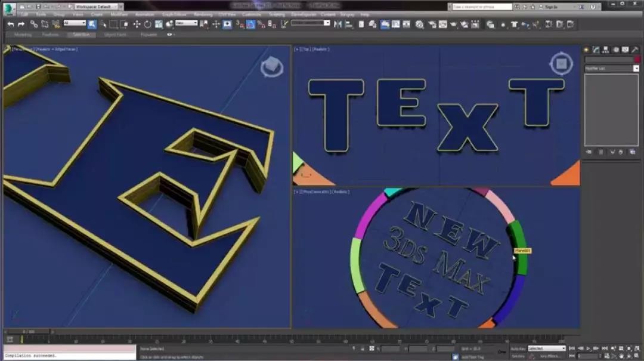This screenshot has width=644, height=361.
Task: Open the Modifiers menu
Action: click(119, 14)
